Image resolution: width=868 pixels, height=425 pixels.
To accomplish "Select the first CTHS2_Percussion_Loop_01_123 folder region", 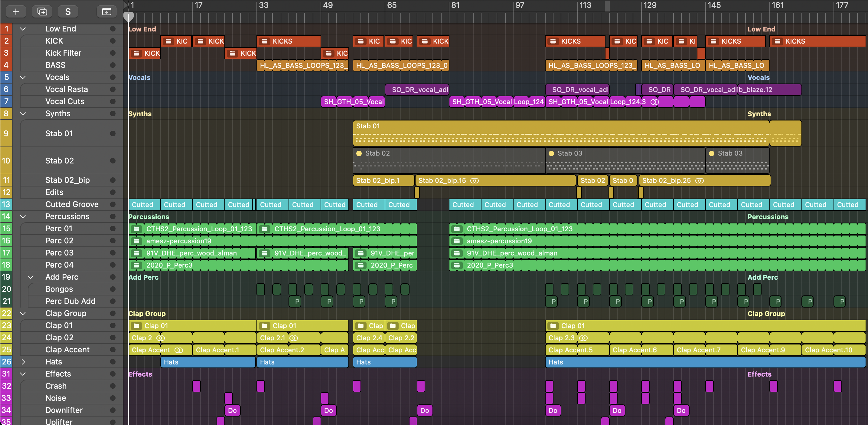I will 192,229.
